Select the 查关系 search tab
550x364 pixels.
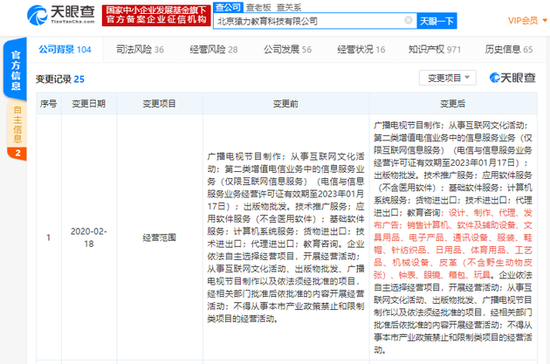(x=289, y=7)
